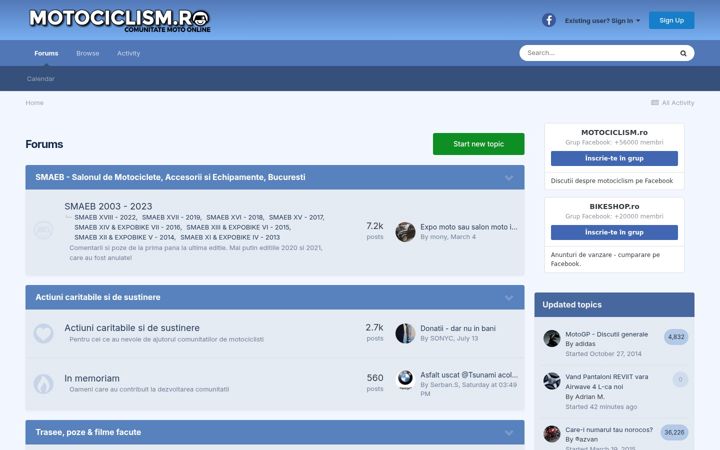The image size is (720, 450).
Task: Open subforum SMAEB XIII & EXPOBIKE VI - 2015
Action: coord(238,227)
